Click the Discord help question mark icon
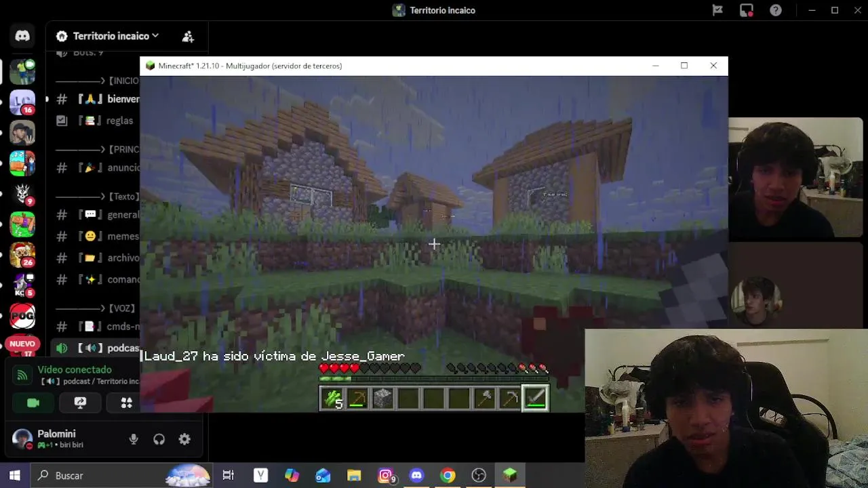This screenshot has height=488, width=868. point(776,10)
